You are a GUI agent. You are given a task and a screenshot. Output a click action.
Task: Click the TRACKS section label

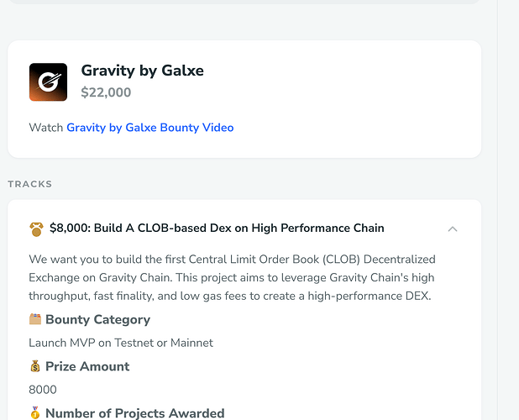click(x=30, y=184)
